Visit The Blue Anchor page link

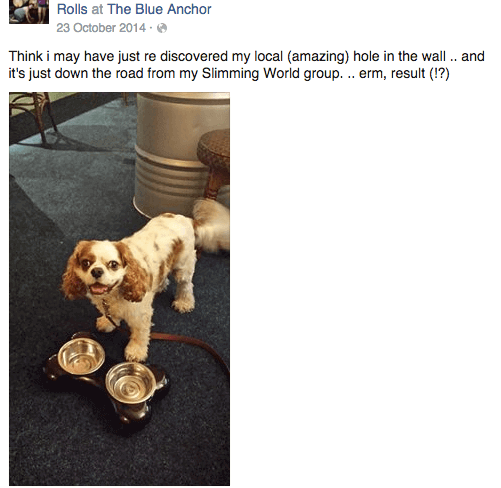coord(159,9)
